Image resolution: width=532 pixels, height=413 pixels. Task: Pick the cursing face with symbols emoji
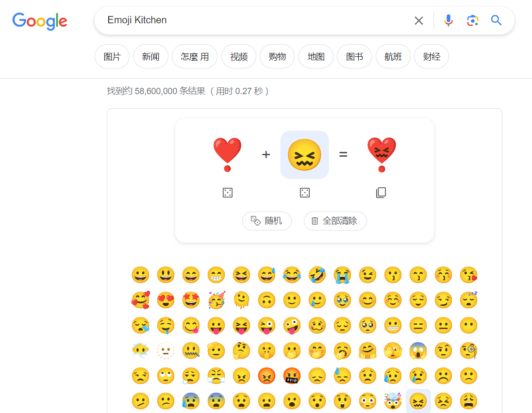tap(292, 376)
